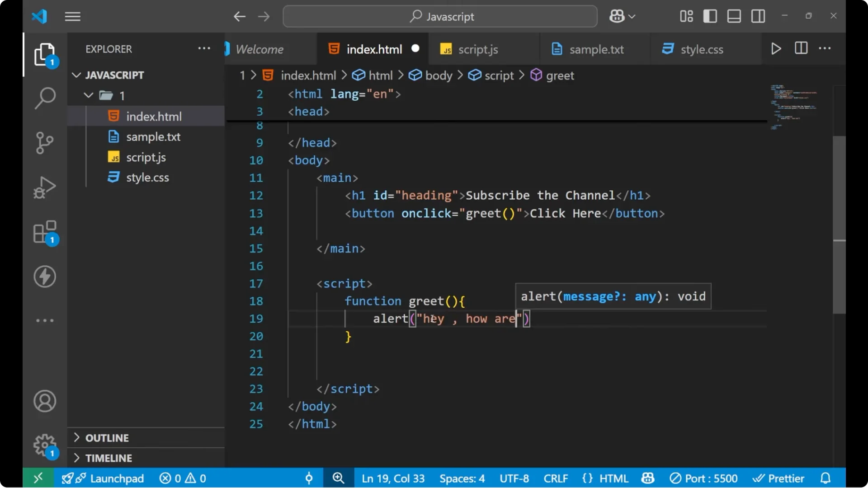The image size is (868, 488).
Task: Toggle the bottom panel visibility
Action: (734, 16)
